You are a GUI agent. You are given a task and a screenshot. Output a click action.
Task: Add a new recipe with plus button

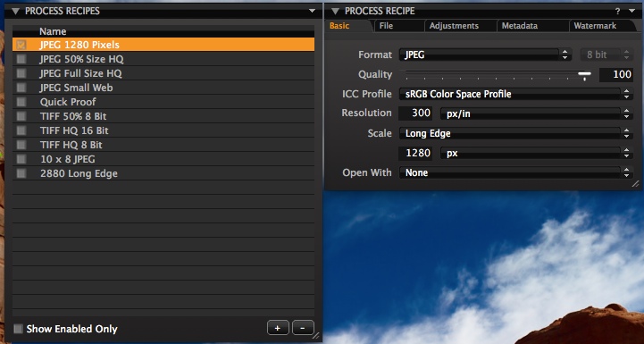[278, 328]
